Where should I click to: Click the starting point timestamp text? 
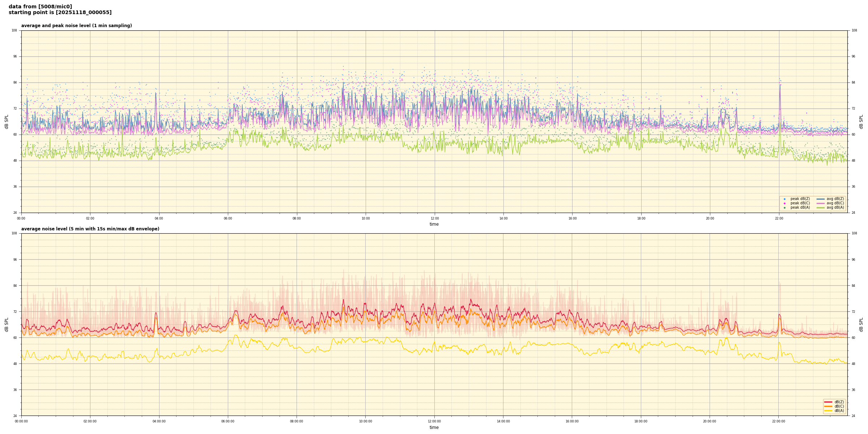pyautogui.click(x=60, y=13)
